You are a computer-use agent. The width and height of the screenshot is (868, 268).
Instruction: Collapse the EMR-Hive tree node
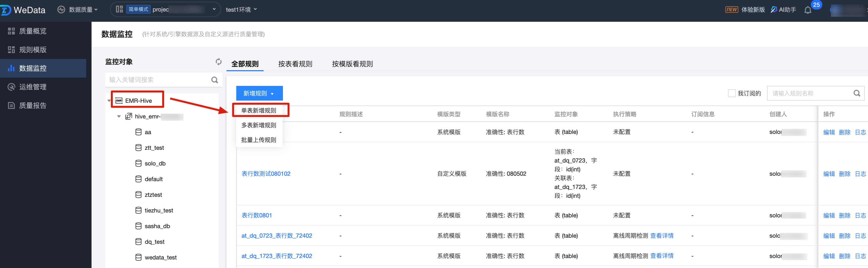pos(109,101)
